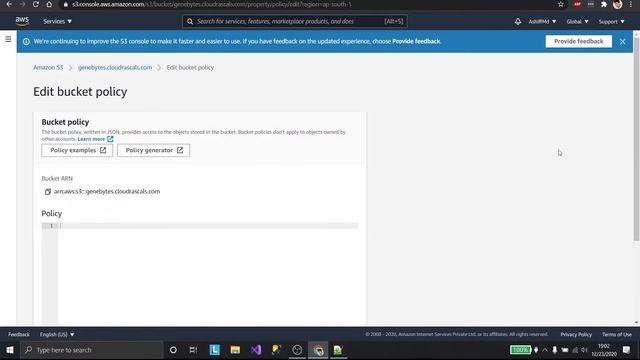Expand the English (US) language selector
Screen dimensions: 640x360
(x=57, y=334)
